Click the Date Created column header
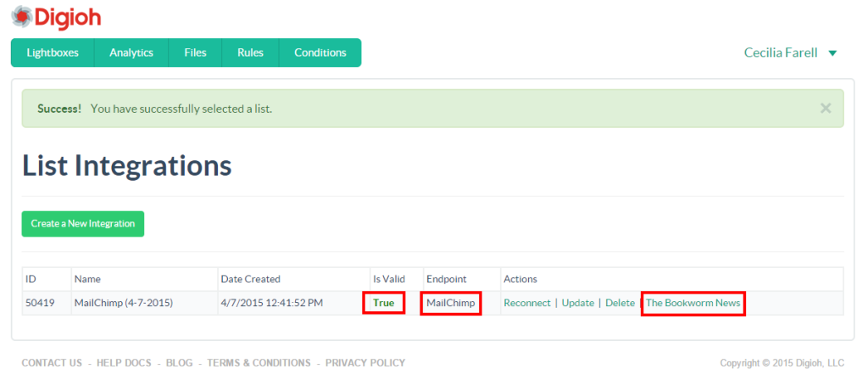Screen dimensions: 868x380 point(250,279)
